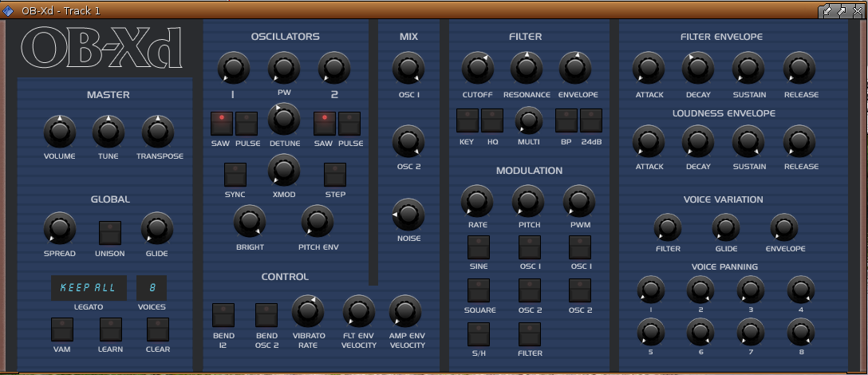
Task: Click the Loudness Envelope RELEASE knob
Action: [x=799, y=140]
